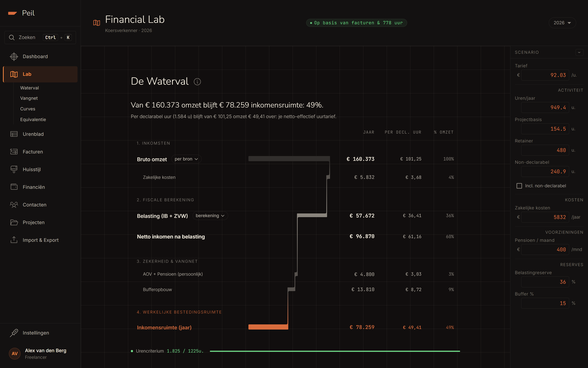This screenshot has width=588, height=368.
Task: Click the Instellingen wrench icon
Action: point(14,333)
